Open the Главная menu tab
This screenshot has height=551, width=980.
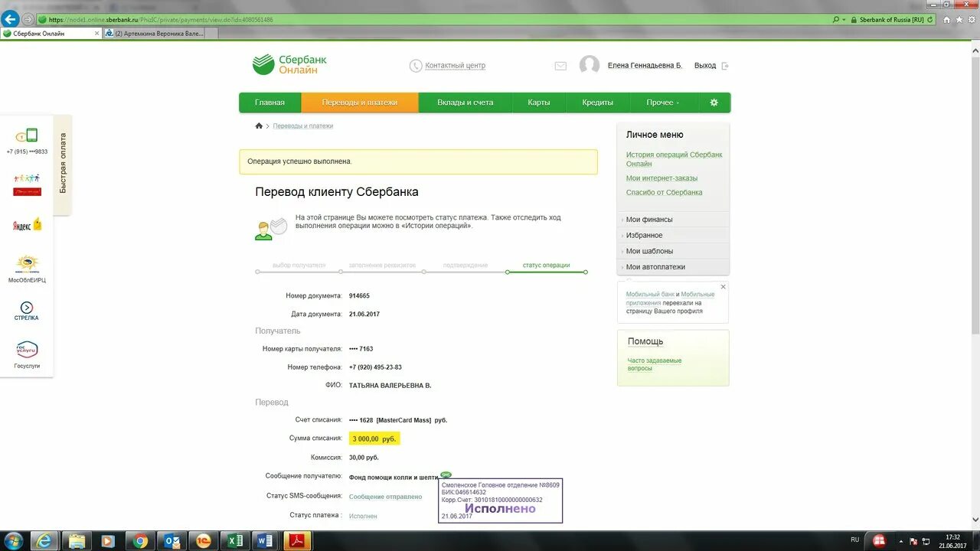pos(269,103)
